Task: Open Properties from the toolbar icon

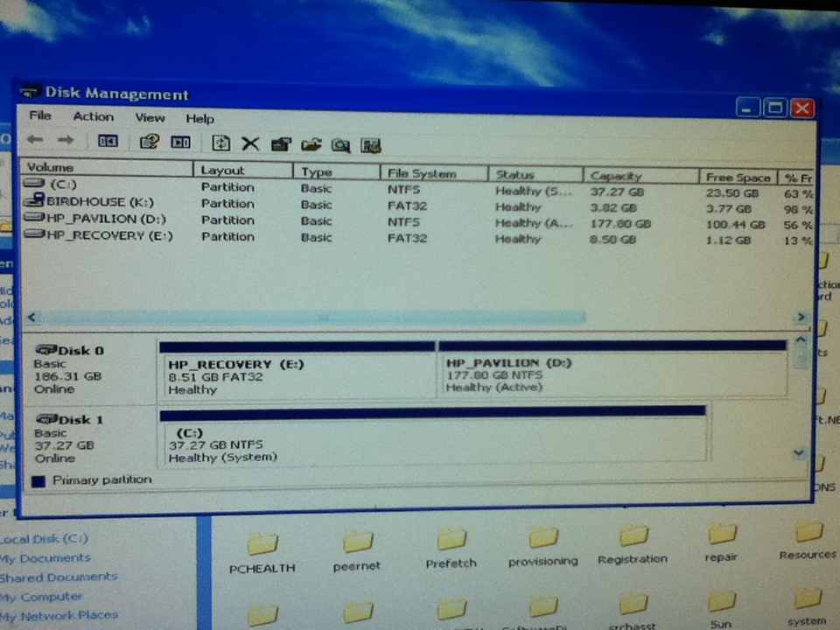Action: [281, 144]
